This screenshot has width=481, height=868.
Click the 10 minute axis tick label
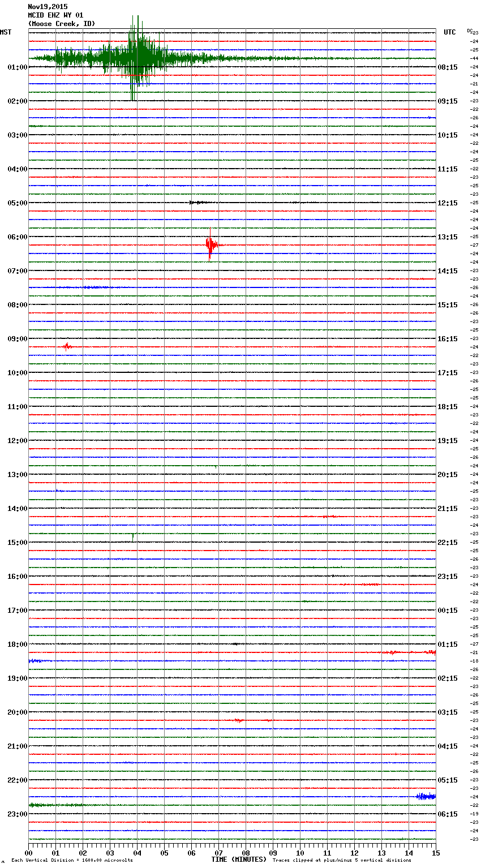(300, 853)
